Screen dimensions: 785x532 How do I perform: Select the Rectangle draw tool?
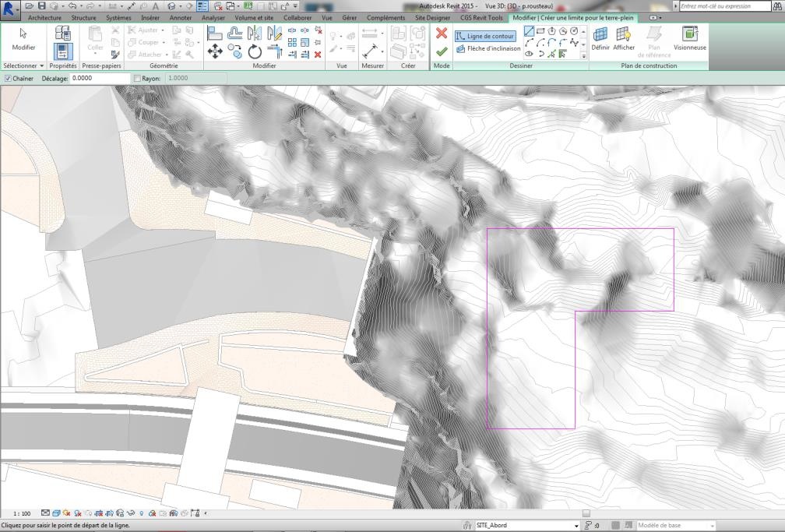coord(540,31)
